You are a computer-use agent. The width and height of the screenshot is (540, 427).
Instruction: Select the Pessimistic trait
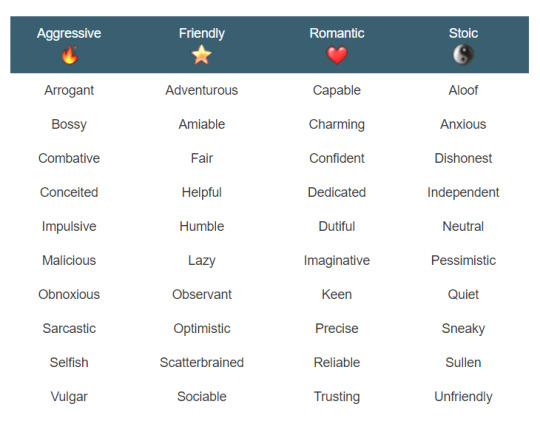[463, 260]
